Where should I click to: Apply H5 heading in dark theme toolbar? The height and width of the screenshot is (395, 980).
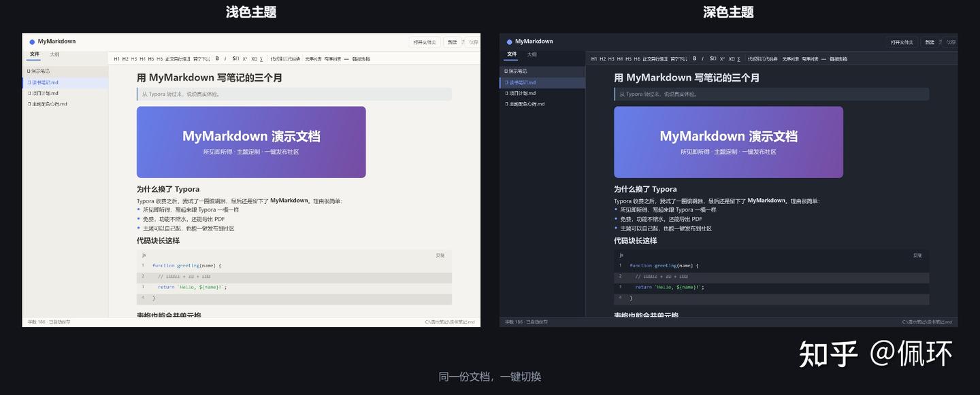pos(628,59)
